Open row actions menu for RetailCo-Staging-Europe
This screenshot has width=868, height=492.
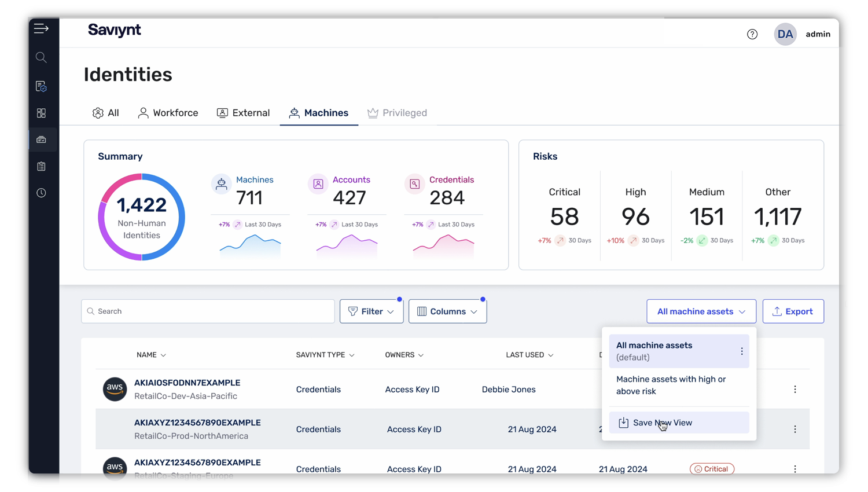click(x=795, y=469)
